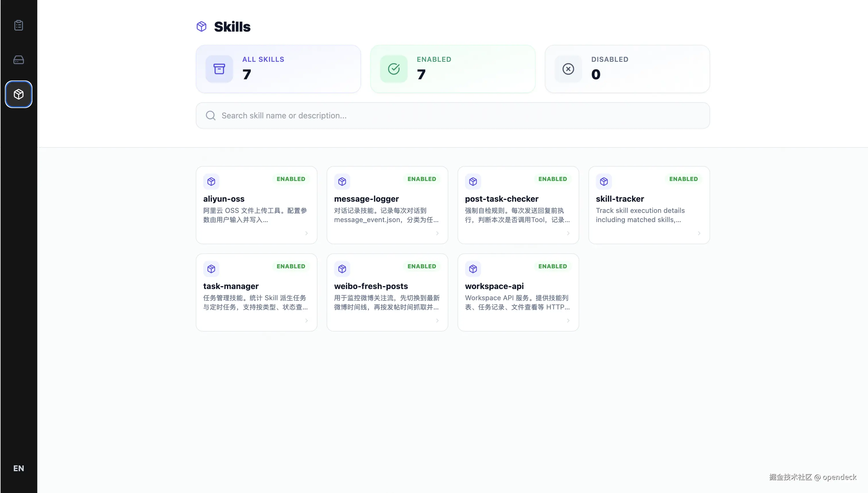Click the search magnifier icon
This screenshot has height=493, width=868.
(x=210, y=115)
